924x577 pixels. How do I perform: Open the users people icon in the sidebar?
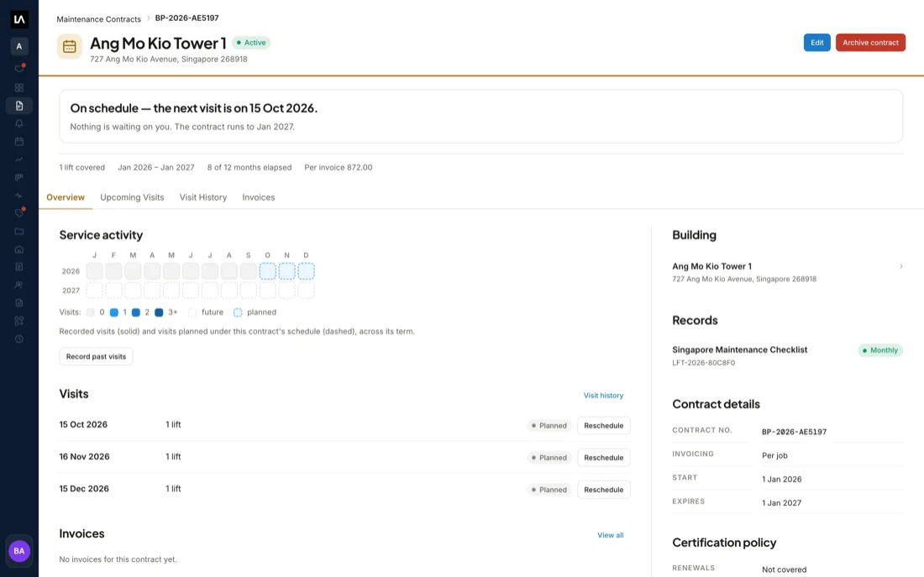18,286
